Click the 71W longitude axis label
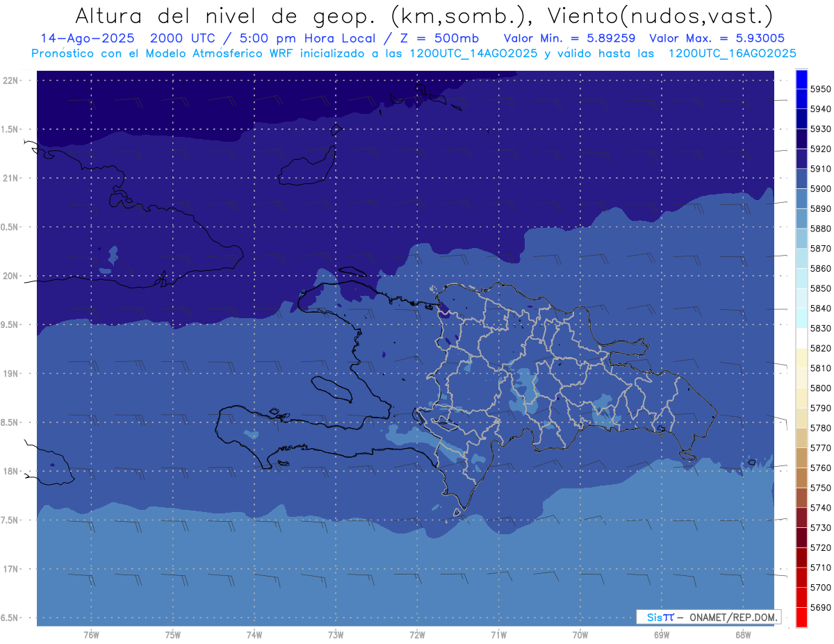The width and height of the screenshot is (834, 644). [x=498, y=635]
